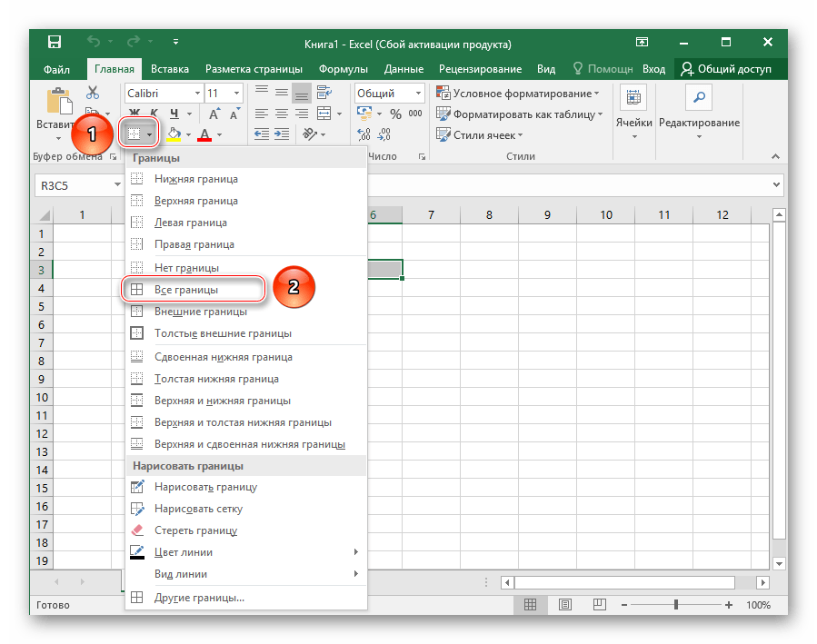
Task: Collapse the ribbon with the up chevron
Action: (x=775, y=156)
